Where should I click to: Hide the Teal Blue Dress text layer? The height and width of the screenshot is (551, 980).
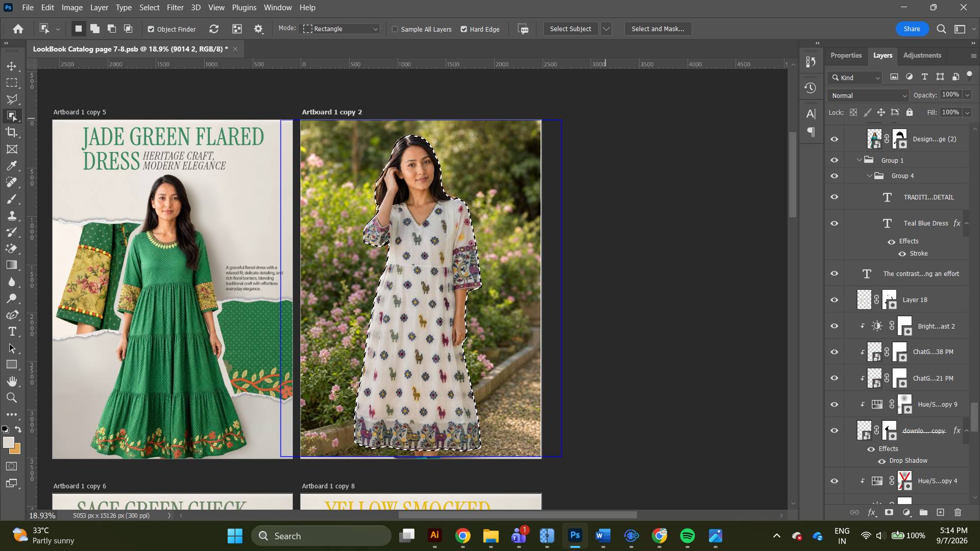coord(835,223)
